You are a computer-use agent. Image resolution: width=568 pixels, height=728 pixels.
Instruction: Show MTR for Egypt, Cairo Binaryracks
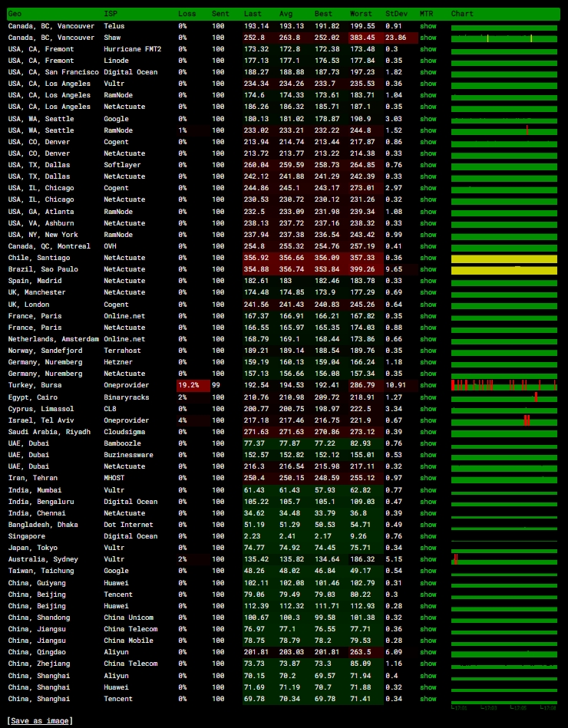click(428, 397)
